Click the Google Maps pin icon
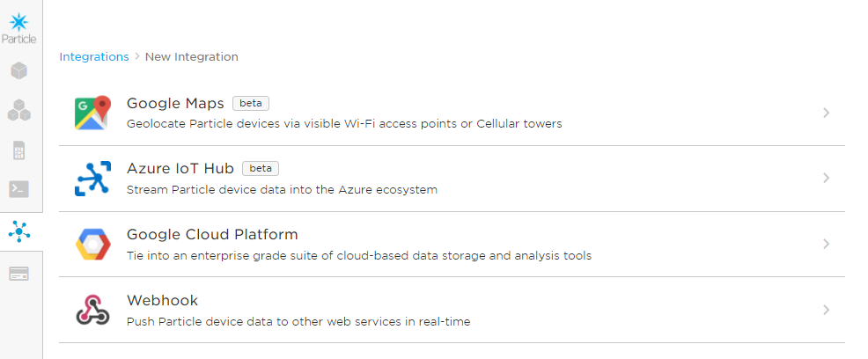 click(x=92, y=113)
